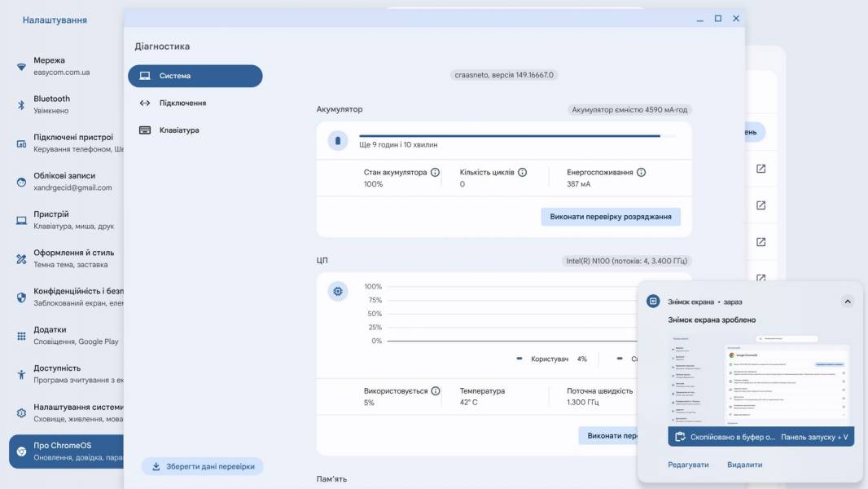Image resolution: width=868 pixels, height=489 pixels.
Task: Click Виконати перевірку розряджання button
Action: coord(611,217)
